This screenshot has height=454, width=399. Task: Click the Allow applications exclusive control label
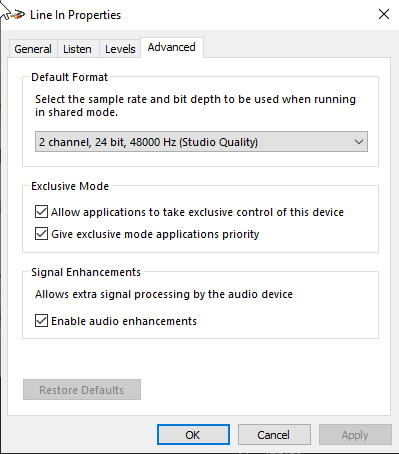197,212
